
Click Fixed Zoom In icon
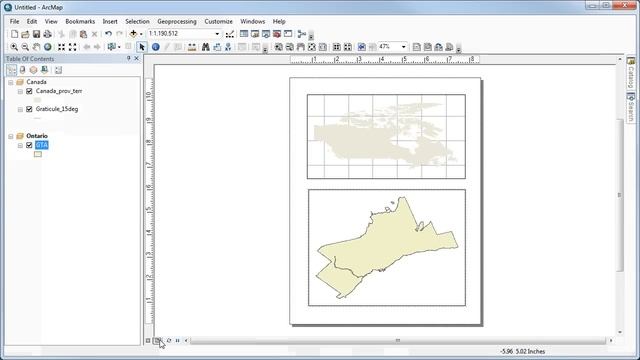pyautogui.click(x=61, y=47)
